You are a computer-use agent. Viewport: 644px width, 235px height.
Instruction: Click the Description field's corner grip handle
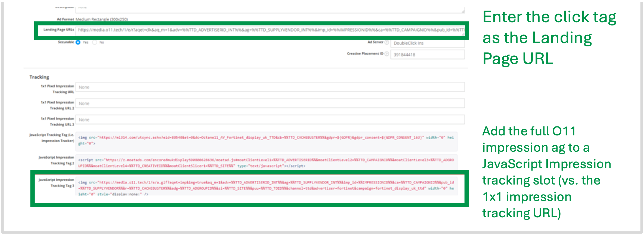[463, 11]
